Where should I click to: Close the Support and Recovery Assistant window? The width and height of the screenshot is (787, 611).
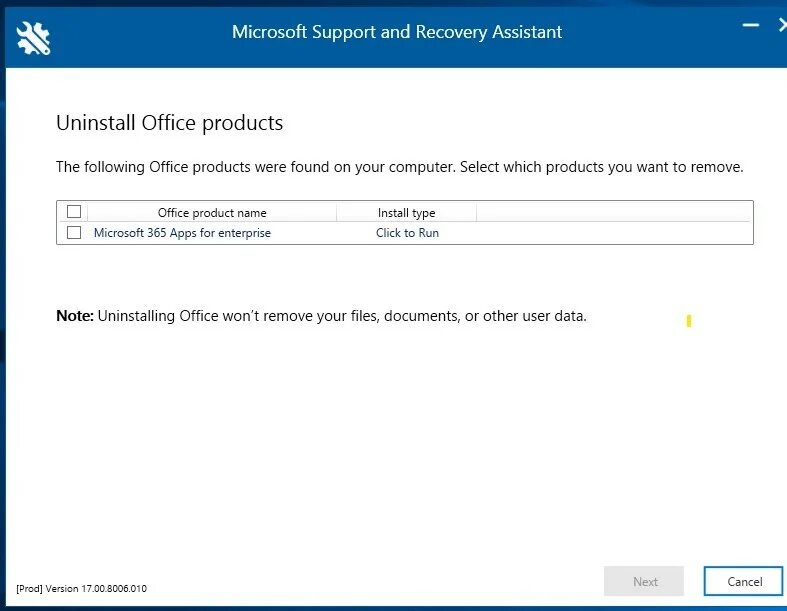pyautogui.click(x=781, y=26)
